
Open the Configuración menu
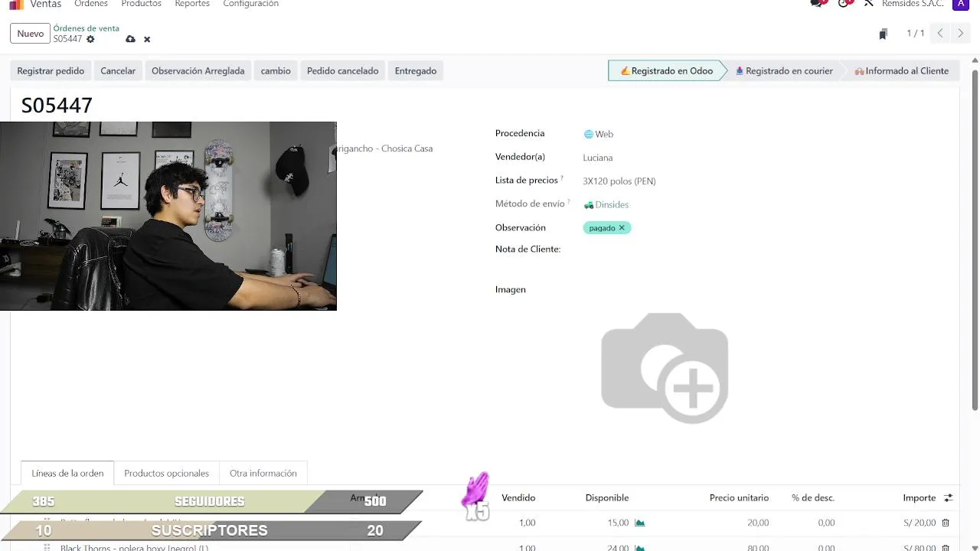coord(250,4)
